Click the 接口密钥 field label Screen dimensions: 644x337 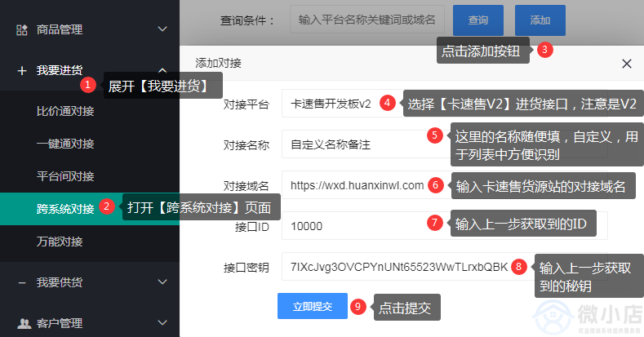246,268
